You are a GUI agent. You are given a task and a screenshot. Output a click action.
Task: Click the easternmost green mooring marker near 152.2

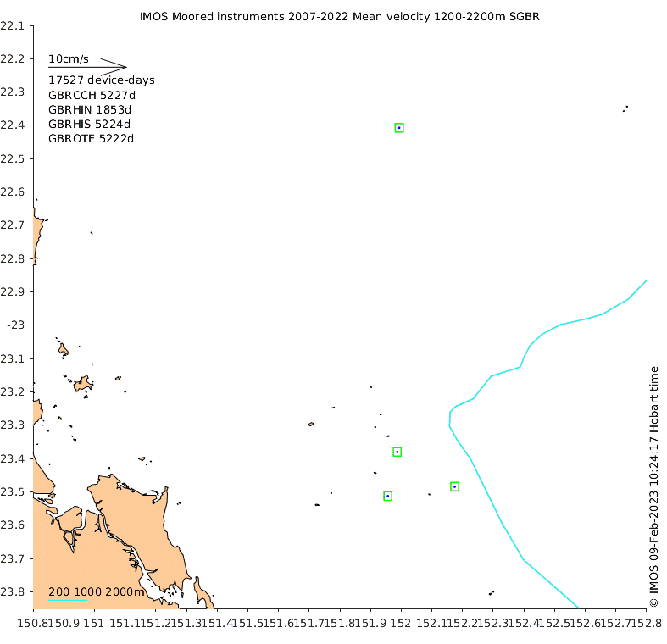pyautogui.click(x=454, y=486)
